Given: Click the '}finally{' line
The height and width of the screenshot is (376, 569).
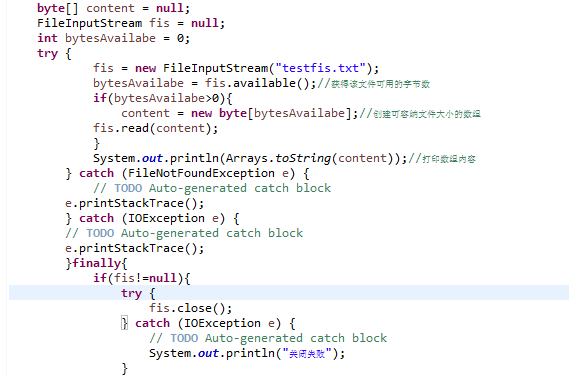Looking at the screenshot, I should (96, 263).
